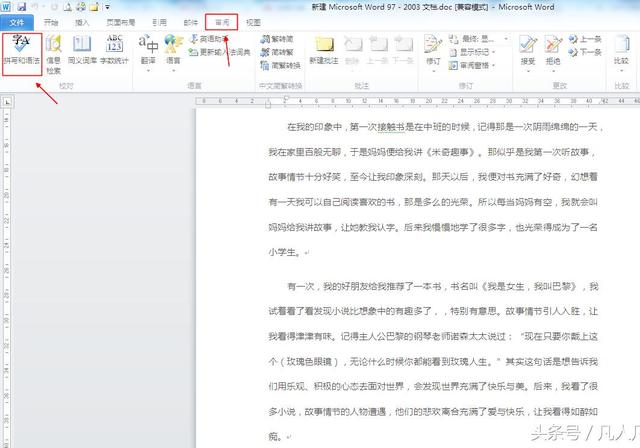Viewport: 640px width, 448px height.
Task: Open the Thesaurus (同义词库)
Action: (82, 50)
